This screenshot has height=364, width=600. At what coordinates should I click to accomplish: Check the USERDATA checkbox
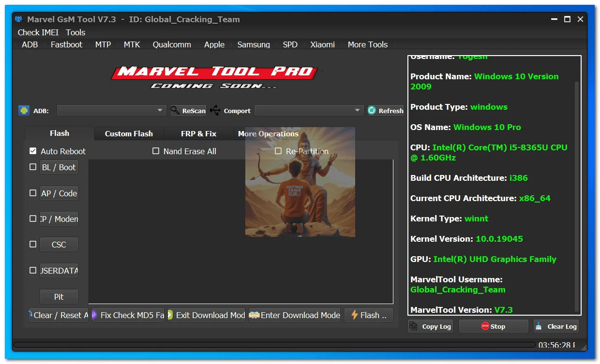33,270
